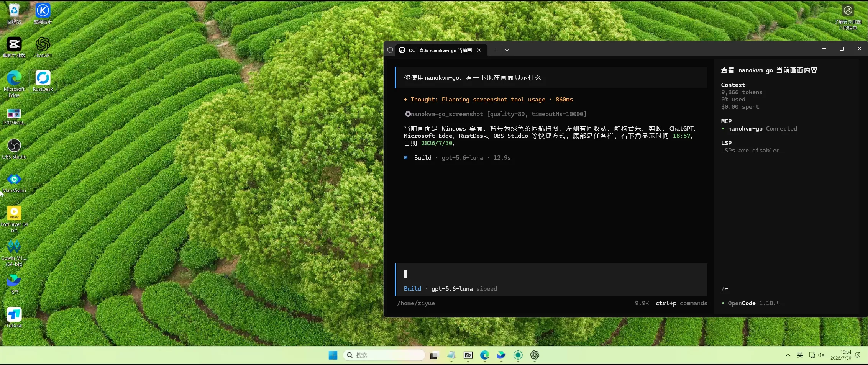Image resolution: width=868 pixels, height=365 pixels.
Task: Open Task View from the taskbar
Action: coord(434,355)
